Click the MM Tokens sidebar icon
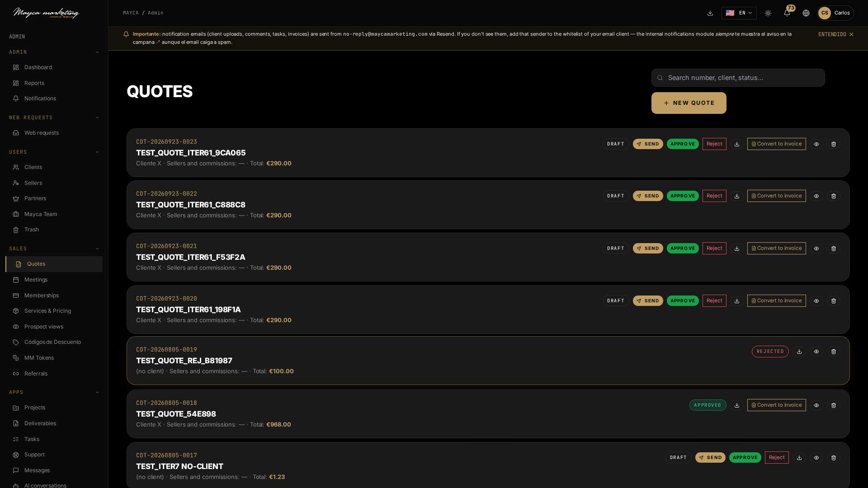 point(16,358)
